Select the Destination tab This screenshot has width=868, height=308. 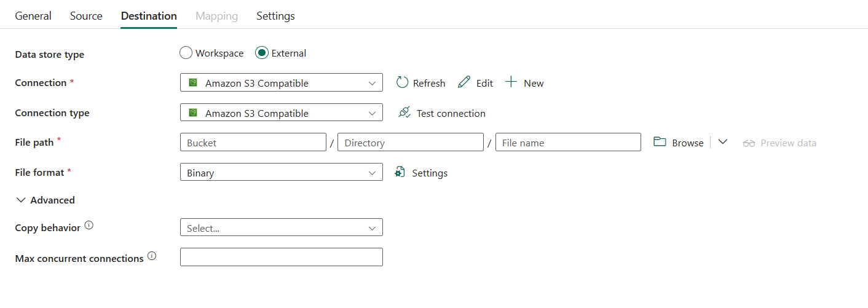[149, 16]
